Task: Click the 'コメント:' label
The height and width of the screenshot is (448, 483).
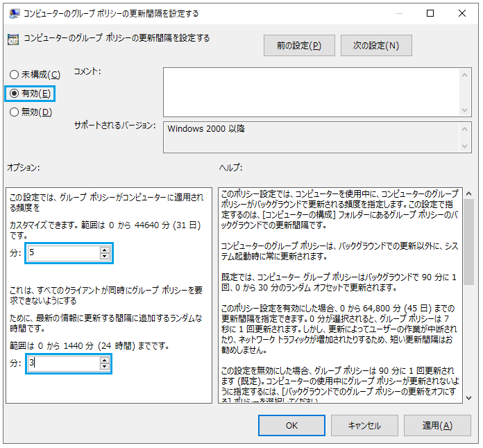Action: point(87,71)
